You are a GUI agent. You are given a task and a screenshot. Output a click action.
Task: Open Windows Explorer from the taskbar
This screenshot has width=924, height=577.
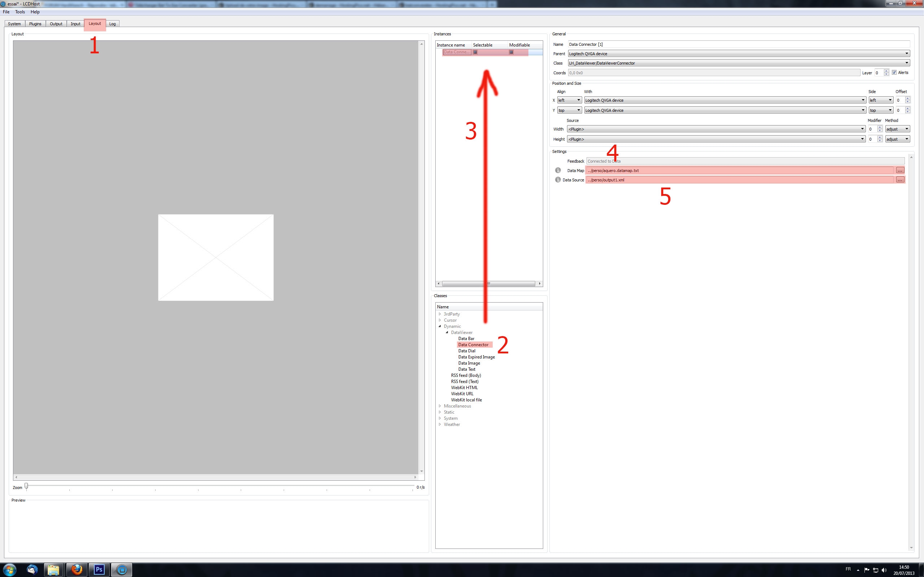coord(53,570)
